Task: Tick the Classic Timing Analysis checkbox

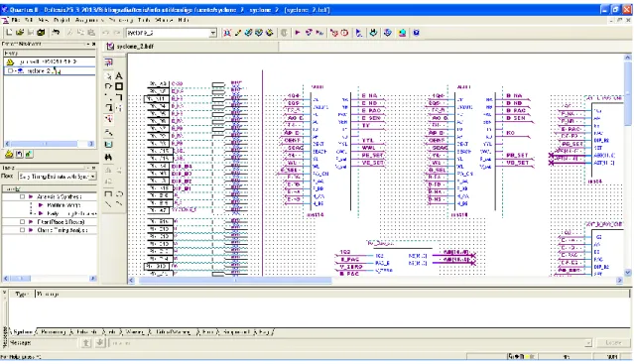Action: tap(22, 230)
